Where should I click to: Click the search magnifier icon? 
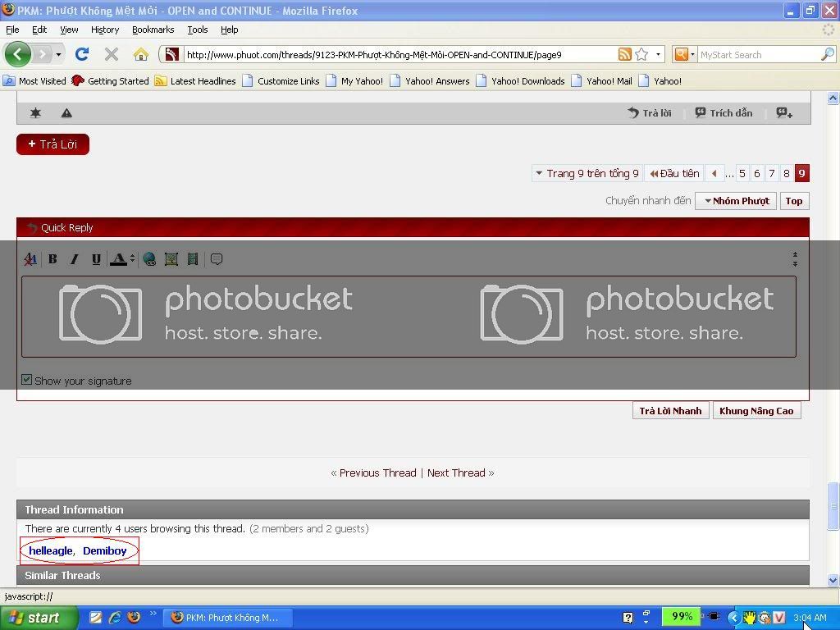tap(828, 54)
